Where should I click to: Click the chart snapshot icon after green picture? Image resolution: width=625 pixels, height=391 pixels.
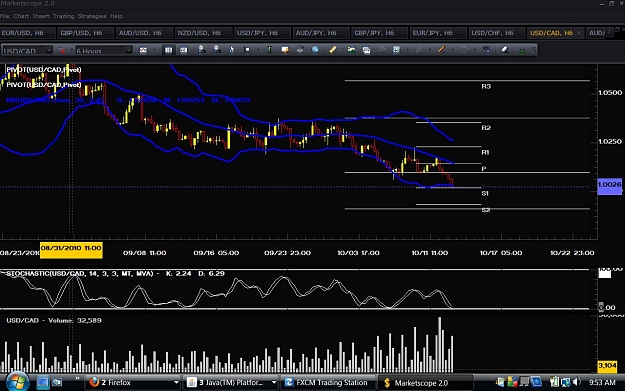(366, 50)
